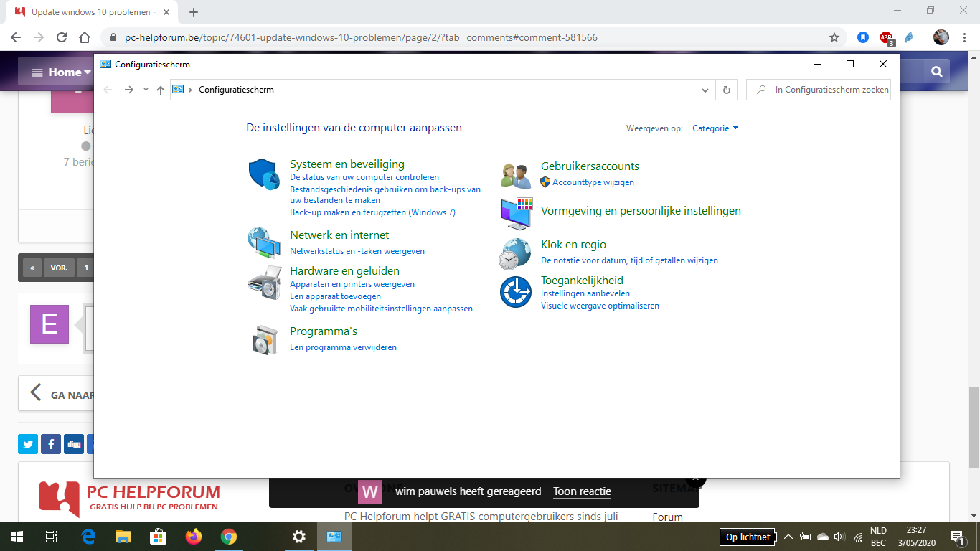This screenshot has height=551, width=980.
Task: Expand the Categorie view dropdown
Action: click(715, 128)
